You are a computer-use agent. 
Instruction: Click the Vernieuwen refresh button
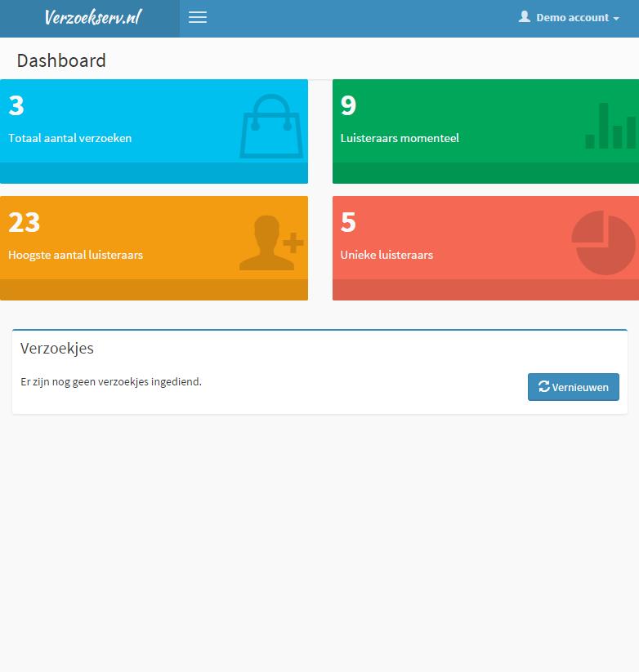[574, 387]
